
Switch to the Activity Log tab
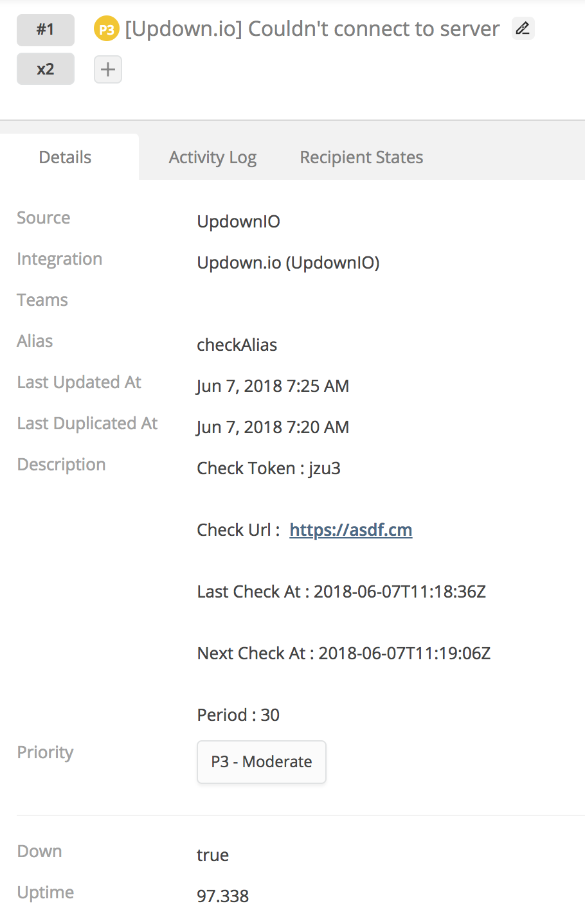tap(213, 157)
